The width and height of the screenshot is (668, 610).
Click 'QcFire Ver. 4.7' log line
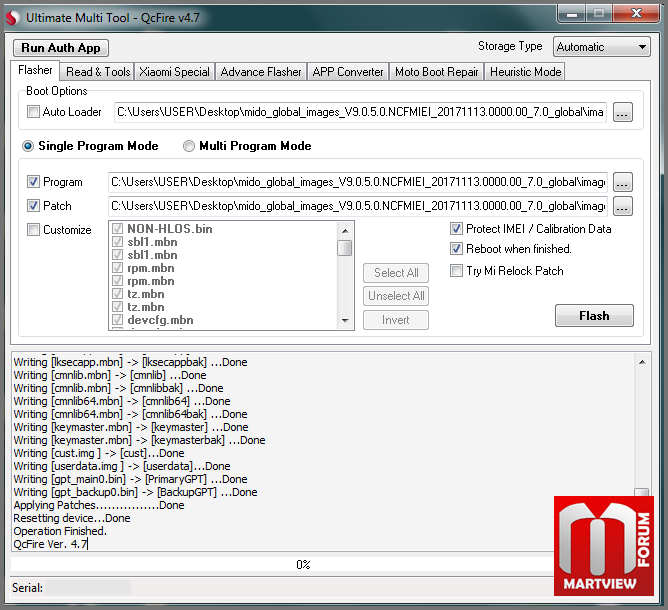click(50, 544)
